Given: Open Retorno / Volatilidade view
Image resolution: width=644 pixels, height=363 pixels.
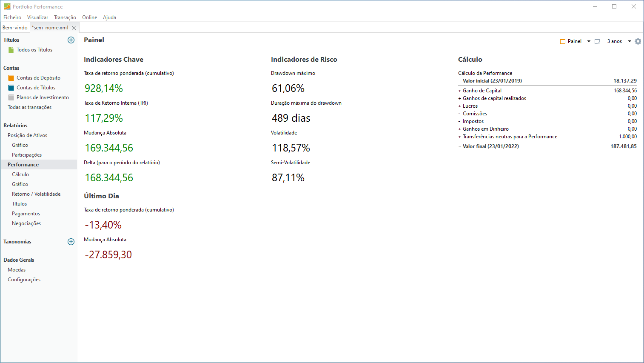Looking at the screenshot, I should [36, 194].
